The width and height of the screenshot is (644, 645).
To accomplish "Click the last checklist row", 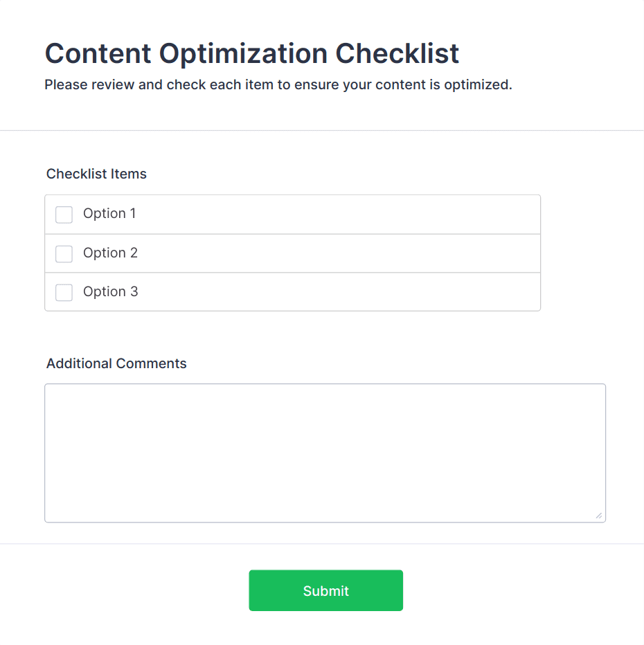I will [292, 291].
